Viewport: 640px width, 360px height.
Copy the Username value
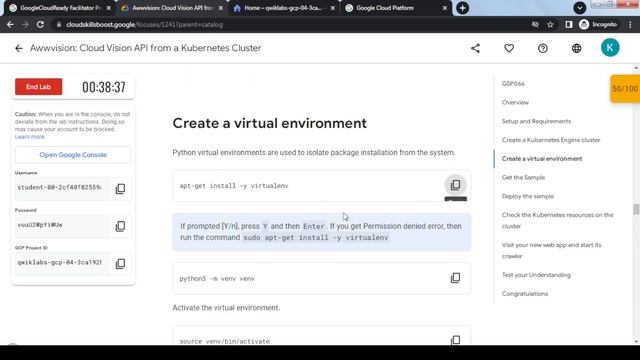pos(120,189)
